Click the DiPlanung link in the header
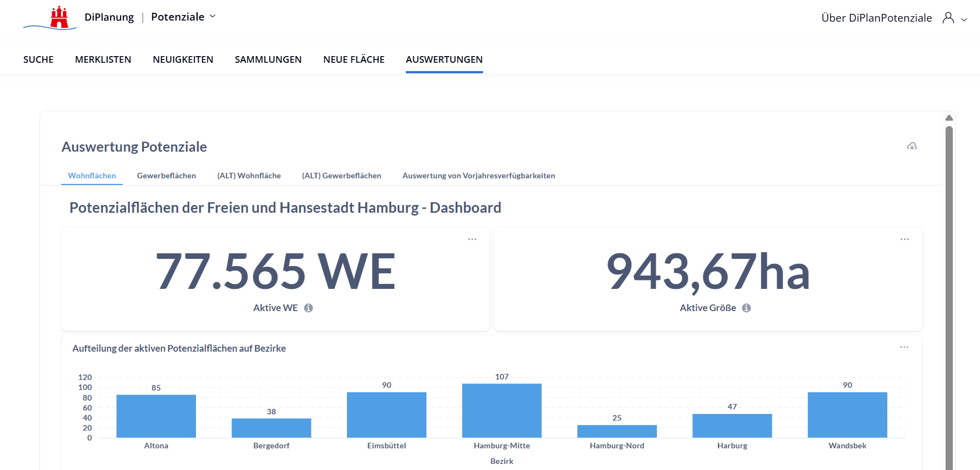980x470 pixels. coord(109,17)
